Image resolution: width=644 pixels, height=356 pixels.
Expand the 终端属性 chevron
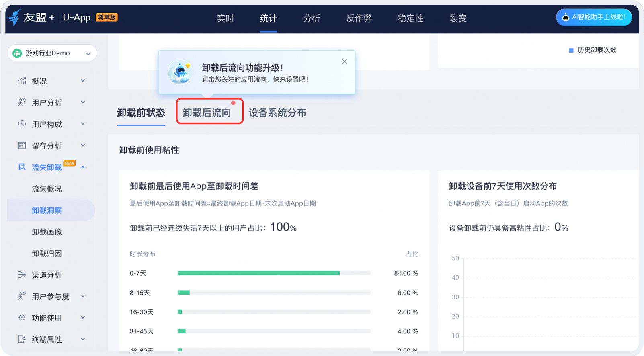83,339
